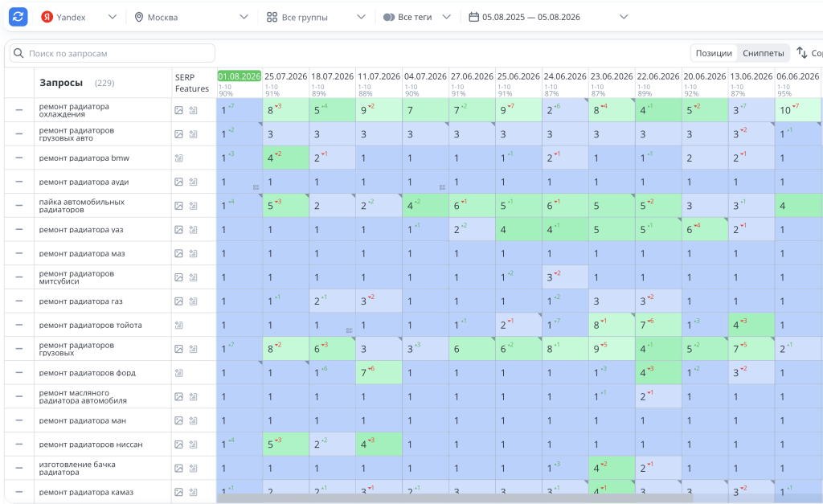Click the search magnifier icon
The height and width of the screenshot is (504, 823).
click(x=18, y=53)
